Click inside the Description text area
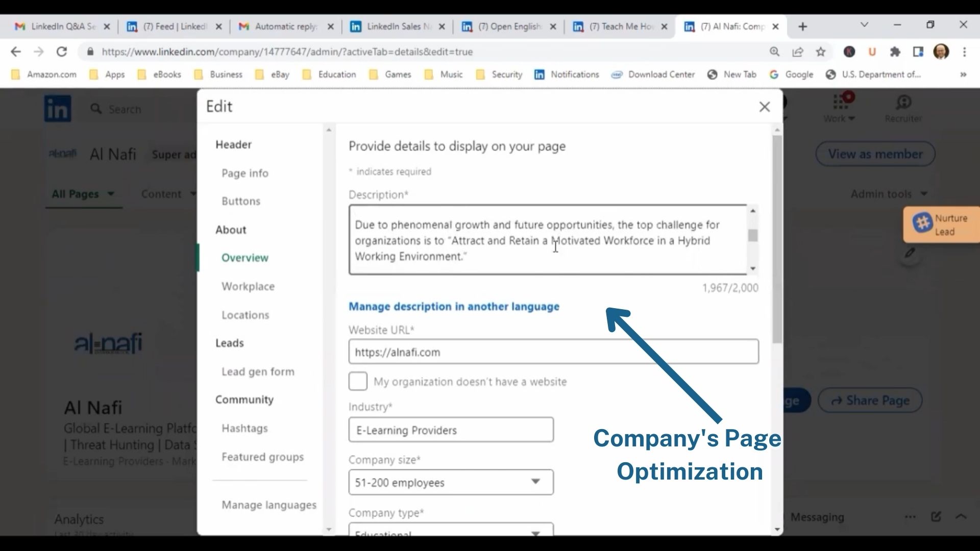The width and height of the screenshot is (980, 551). [548, 240]
